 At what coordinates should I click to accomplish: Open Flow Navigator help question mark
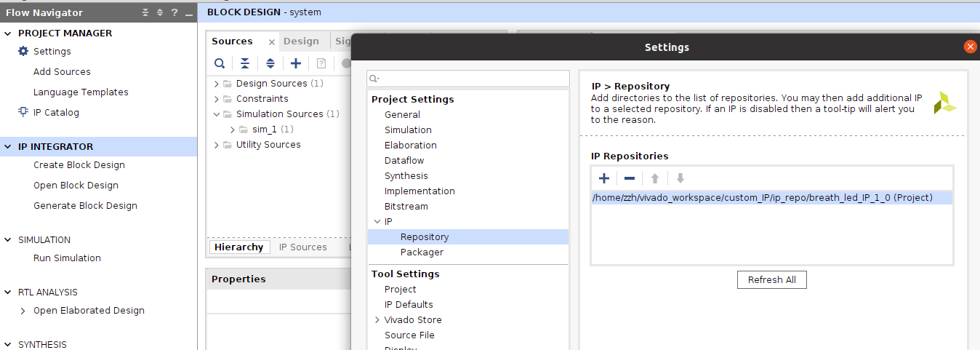point(174,12)
